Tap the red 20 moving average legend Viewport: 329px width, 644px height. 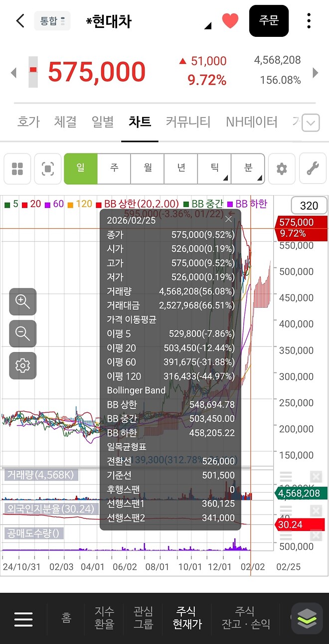point(32,204)
